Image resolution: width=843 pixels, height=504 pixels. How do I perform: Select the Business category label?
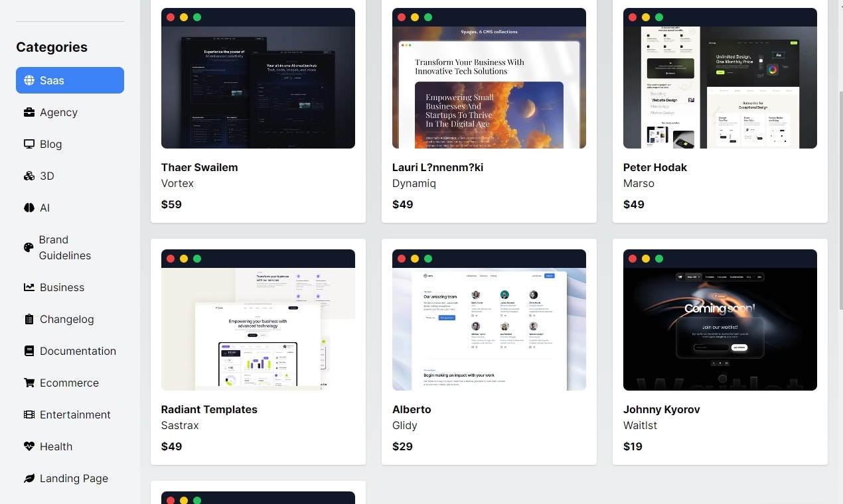pyautogui.click(x=62, y=287)
